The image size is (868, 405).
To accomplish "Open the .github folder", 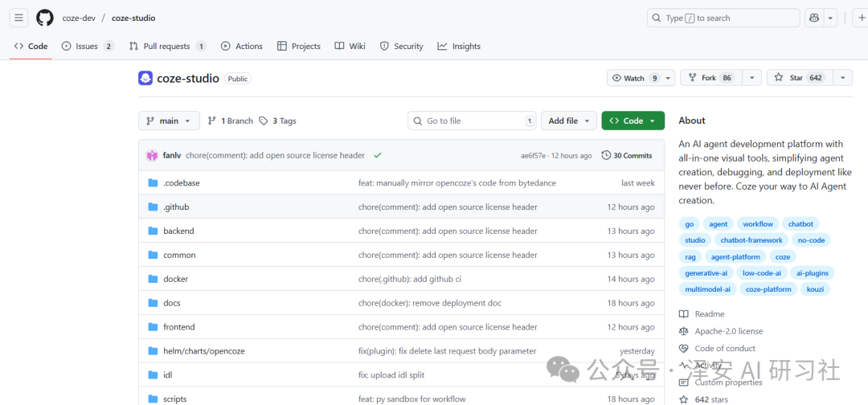I will (176, 207).
